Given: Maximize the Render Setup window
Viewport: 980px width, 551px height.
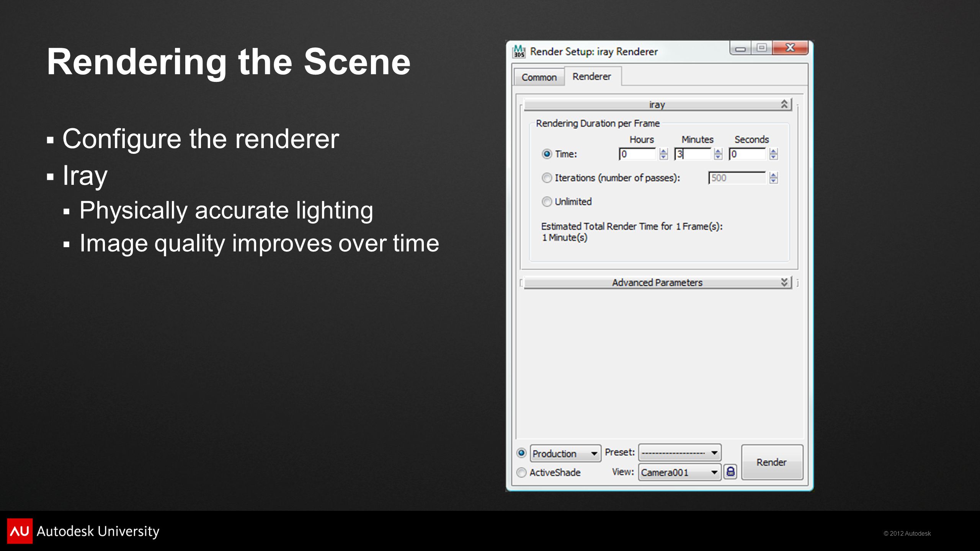Looking at the screenshot, I should (762, 48).
